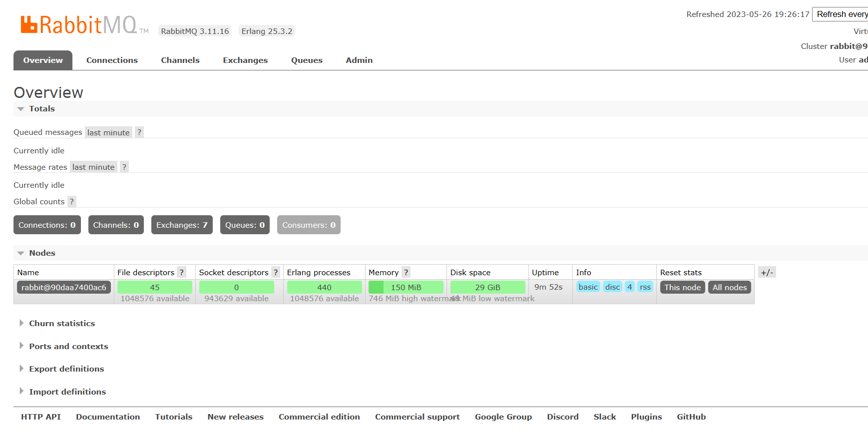
Task: Reset stats for All nodes
Action: click(x=729, y=287)
